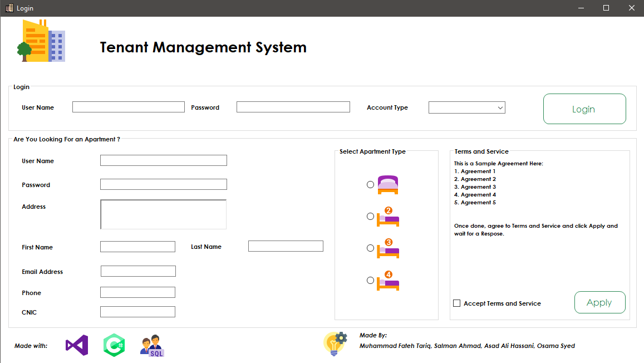This screenshot has width=644, height=363.
Task: Select the first apartment type radio button
Action: 370,184
